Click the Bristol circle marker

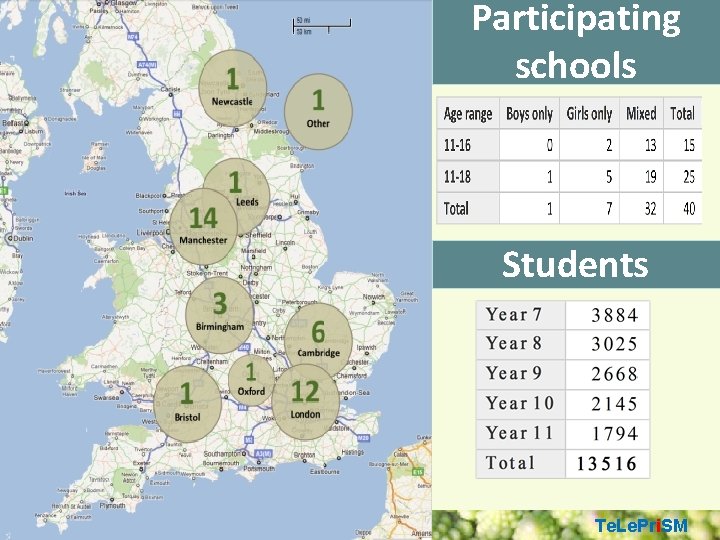[x=187, y=404]
